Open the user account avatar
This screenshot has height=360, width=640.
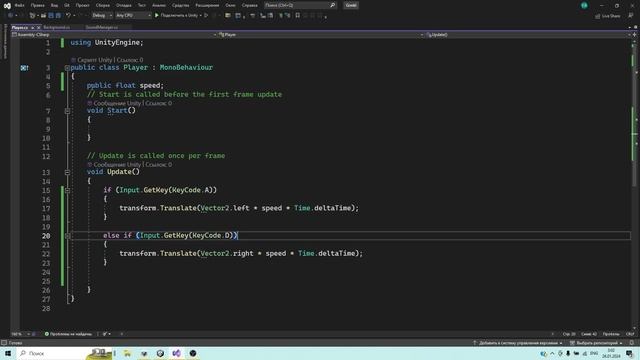click(x=584, y=5)
